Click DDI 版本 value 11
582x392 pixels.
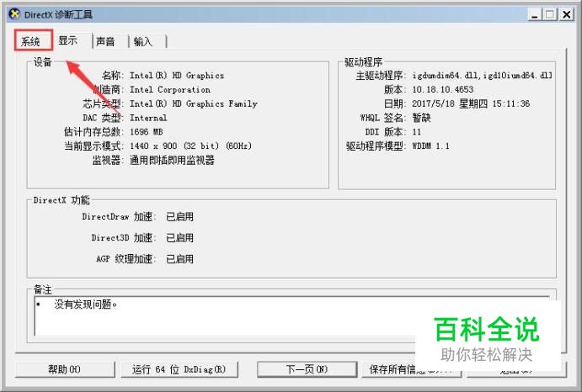coord(416,132)
